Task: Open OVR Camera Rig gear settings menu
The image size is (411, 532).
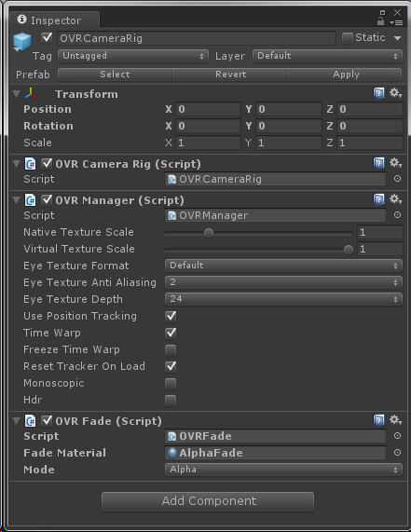Action: coord(395,163)
